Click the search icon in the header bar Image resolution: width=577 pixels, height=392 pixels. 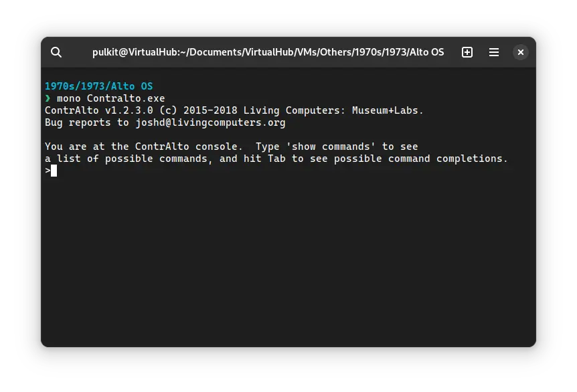click(x=56, y=52)
